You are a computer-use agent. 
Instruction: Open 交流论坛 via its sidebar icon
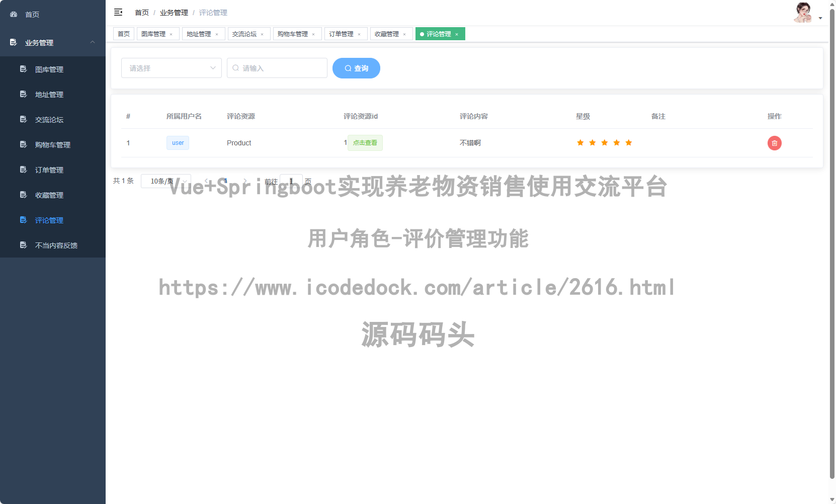(23, 119)
